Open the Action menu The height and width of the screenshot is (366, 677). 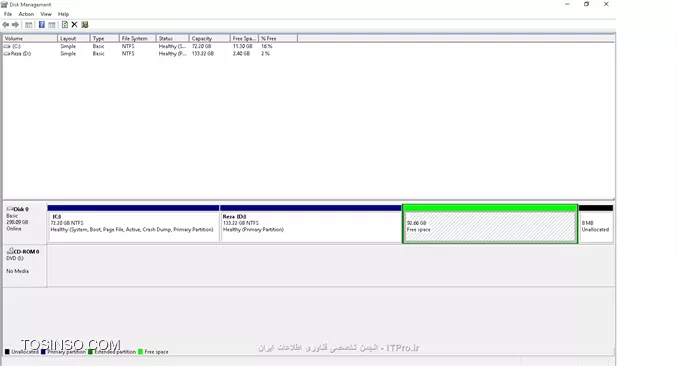[26, 14]
